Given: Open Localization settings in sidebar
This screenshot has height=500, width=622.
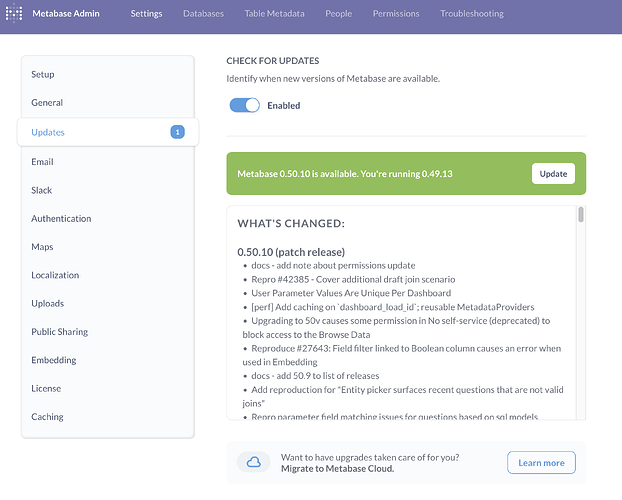Looking at the screenshot, I should (108, 275).
